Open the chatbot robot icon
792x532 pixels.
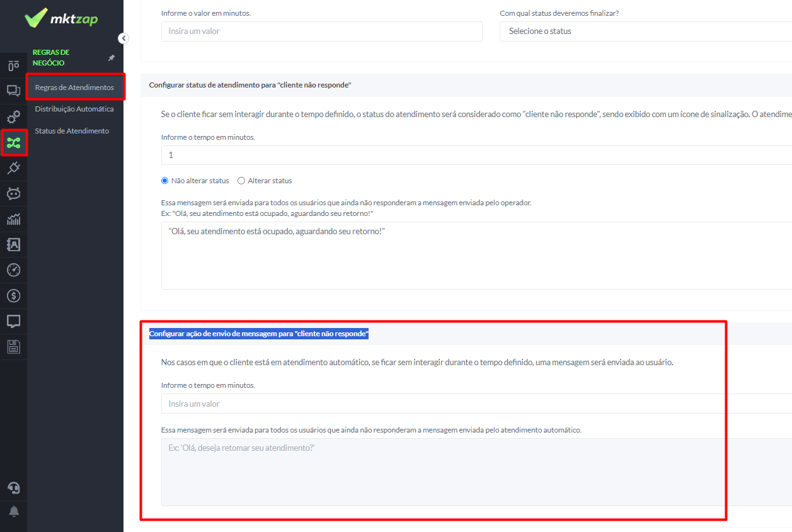coord(13,193)
